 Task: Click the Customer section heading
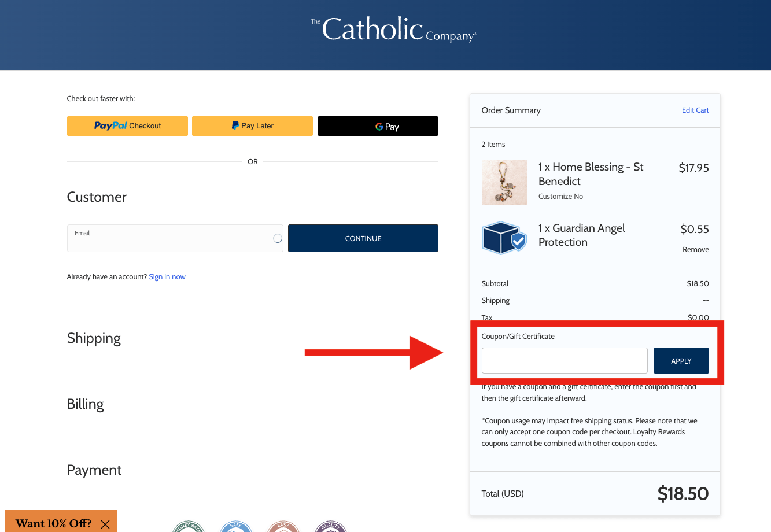click(97, 197)
